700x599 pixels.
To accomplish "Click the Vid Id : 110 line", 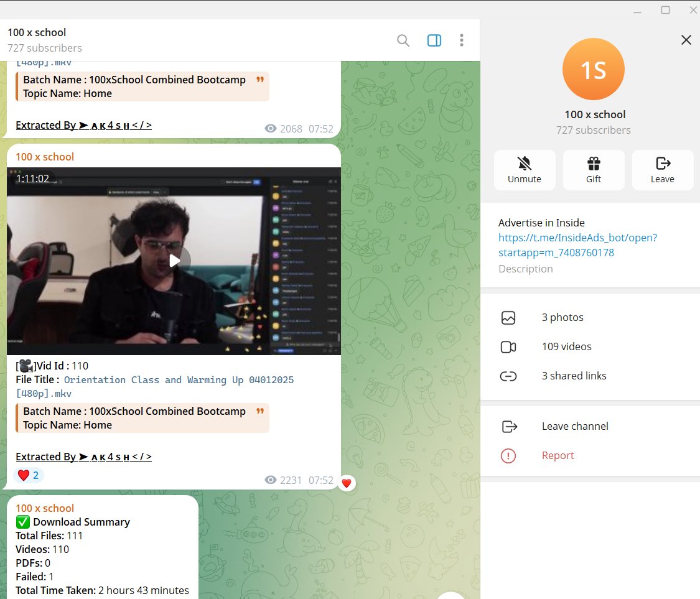I will pos(52,366).
